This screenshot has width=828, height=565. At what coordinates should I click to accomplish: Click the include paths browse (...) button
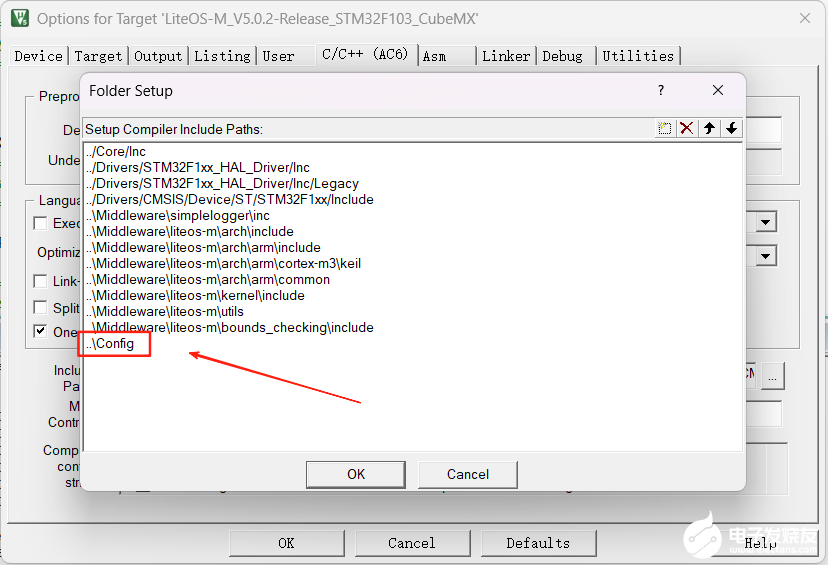click(773, 376)
